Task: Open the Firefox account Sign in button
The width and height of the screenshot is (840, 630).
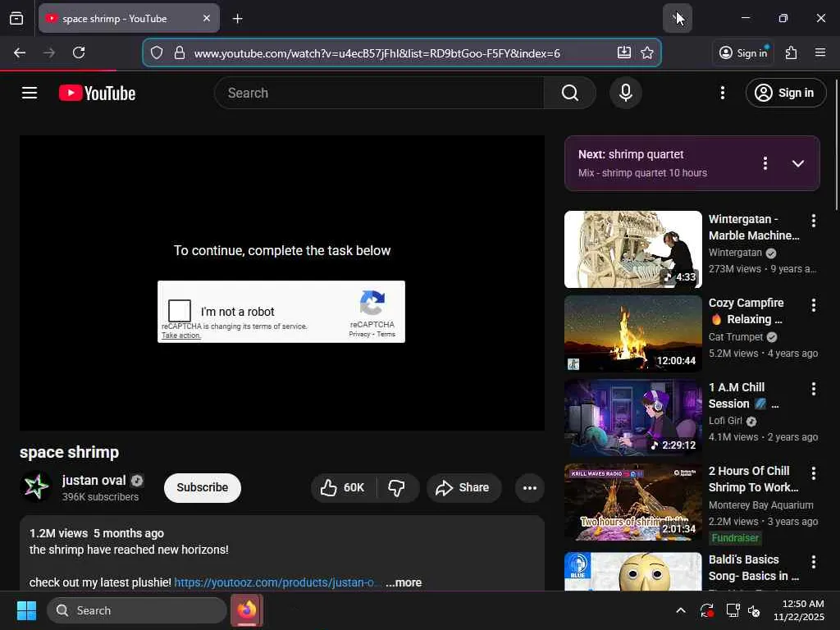Action: point(743,52)
